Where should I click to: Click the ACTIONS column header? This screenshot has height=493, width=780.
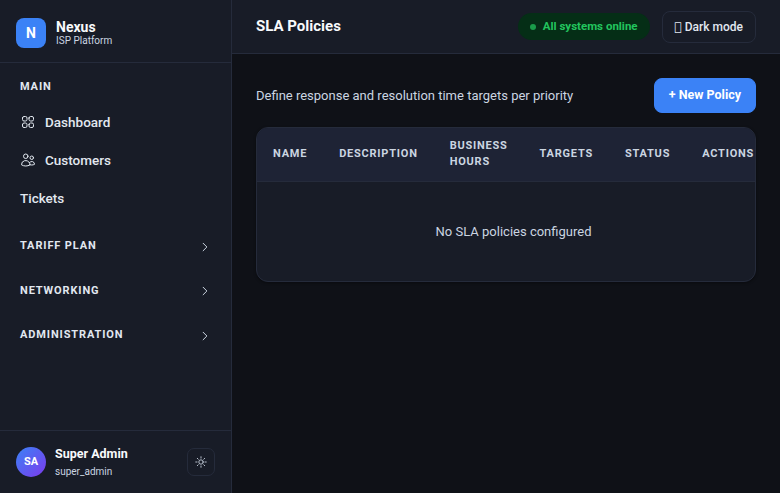(x=728, y=153)
